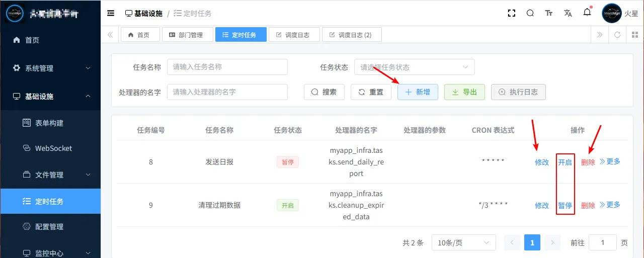Click the CRON 表达式 column header
The image size is (644, 258).
pos(493,130)
